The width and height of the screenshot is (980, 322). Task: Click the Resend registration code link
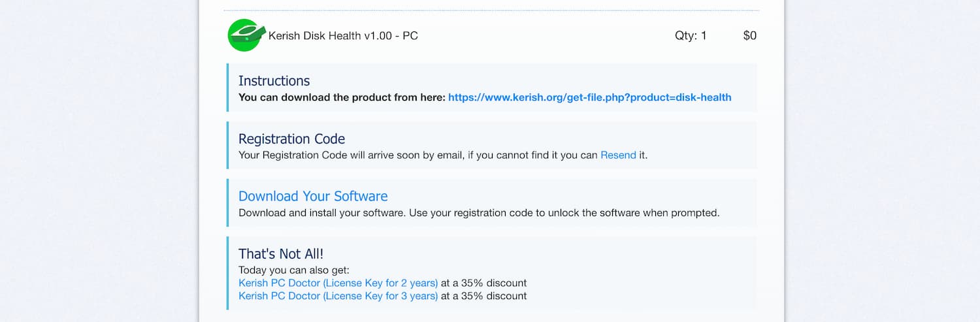pyautogui.click(x=618, y=155)
